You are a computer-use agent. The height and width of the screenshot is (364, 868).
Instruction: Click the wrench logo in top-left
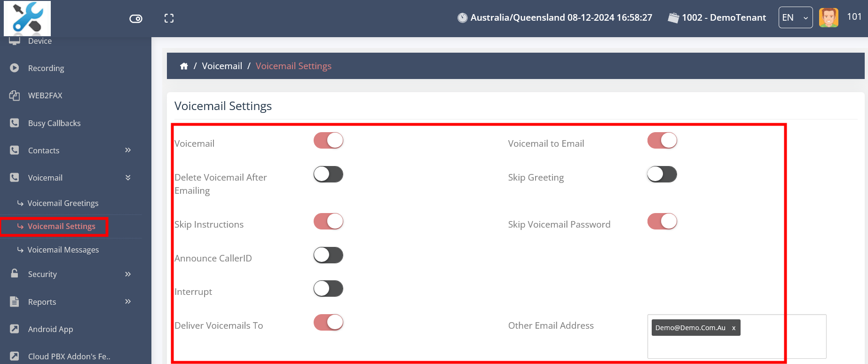[27, 18]
